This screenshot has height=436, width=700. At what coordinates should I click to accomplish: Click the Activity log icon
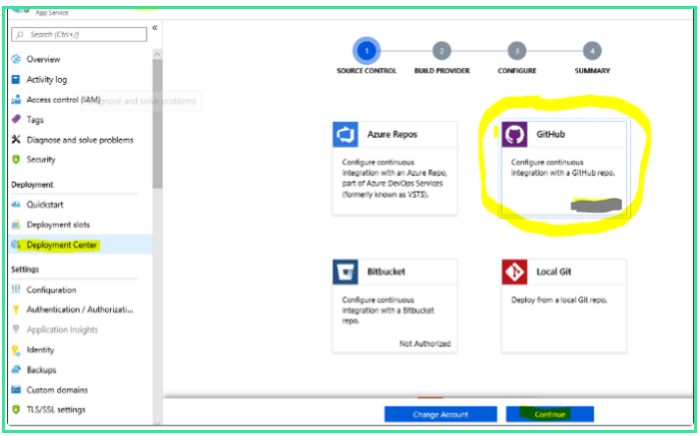(16, 79)
